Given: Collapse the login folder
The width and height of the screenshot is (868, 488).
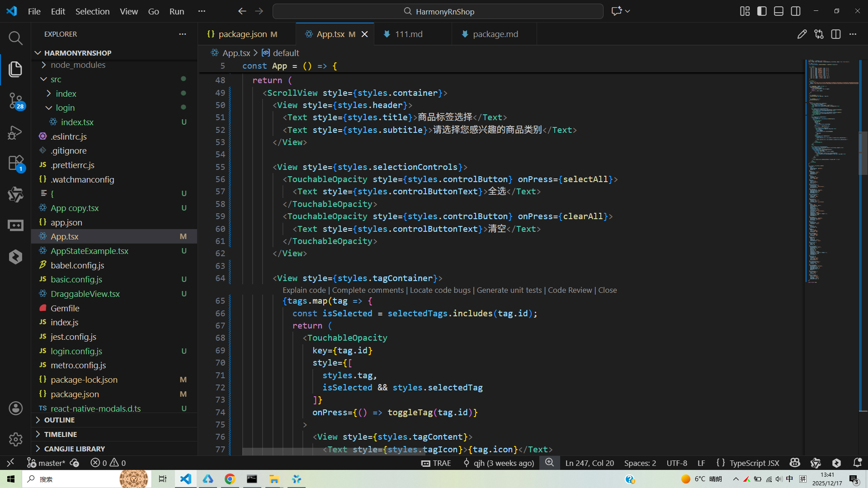Looking at the screenshot, I should [x=65, y=108].
